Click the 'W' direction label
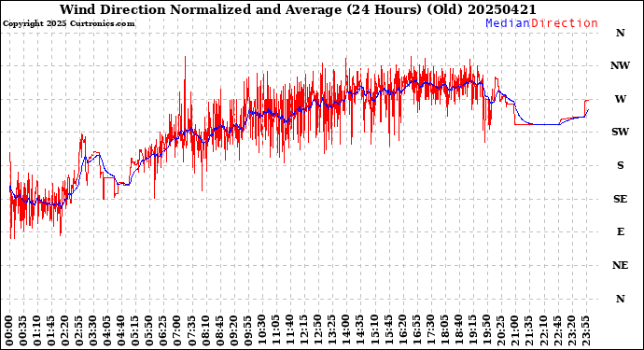Viewport: 644px width, 350px height. 620,99
